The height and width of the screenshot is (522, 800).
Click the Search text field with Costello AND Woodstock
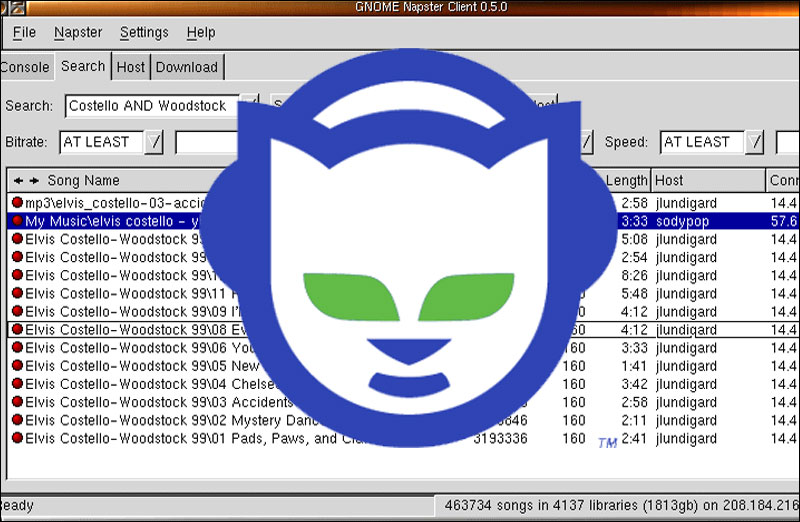point(152,106)
